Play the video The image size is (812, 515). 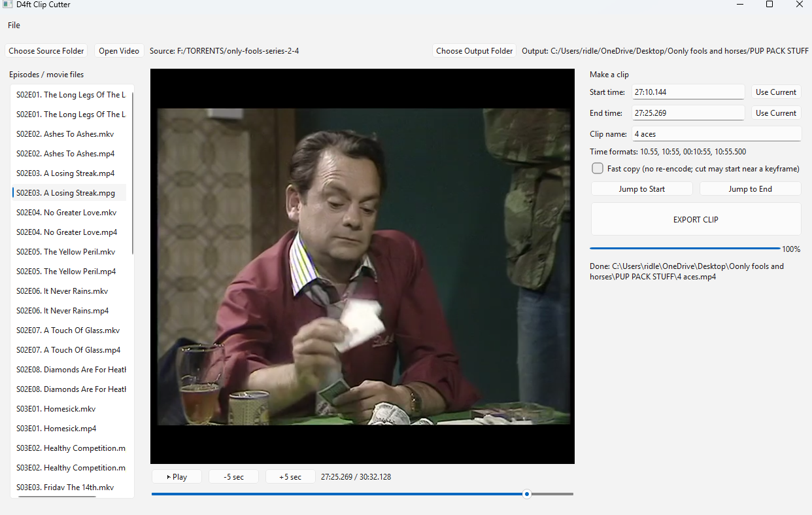[x=177, y=477]
